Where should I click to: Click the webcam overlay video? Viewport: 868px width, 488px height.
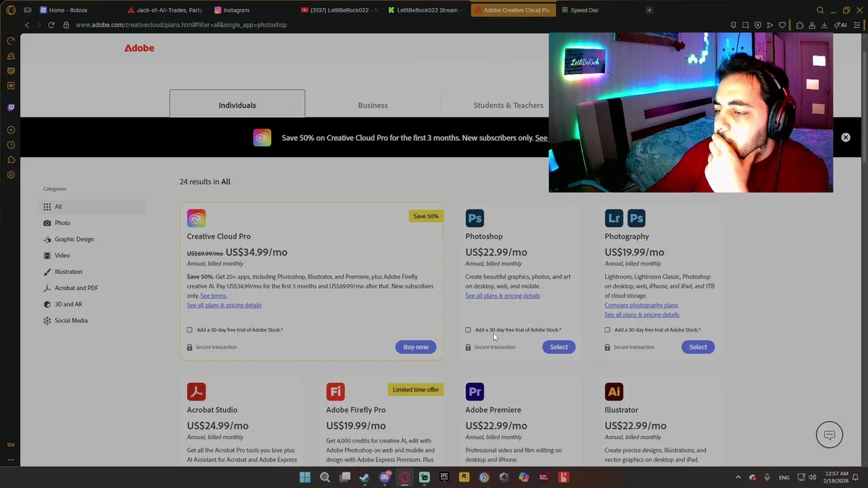(690, 113)
